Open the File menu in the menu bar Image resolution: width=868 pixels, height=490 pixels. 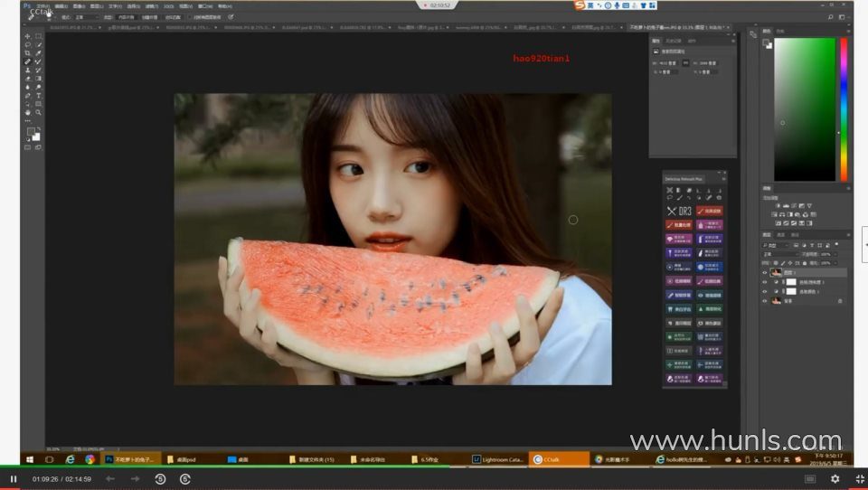coord(42,5)
